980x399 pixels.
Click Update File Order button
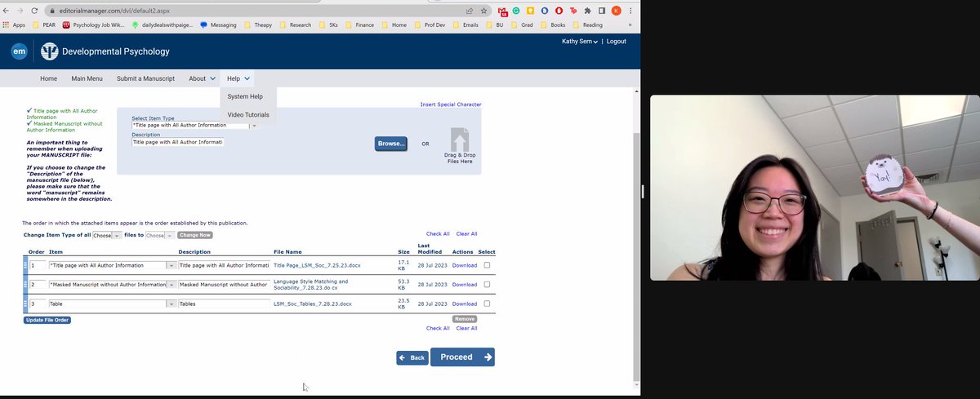pyautogui.click(x=47, y=320)
